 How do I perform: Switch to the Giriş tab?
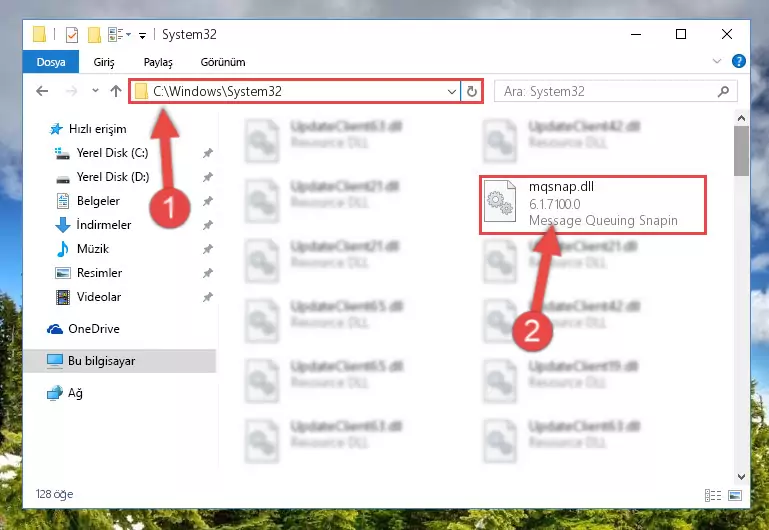(104, 62)
